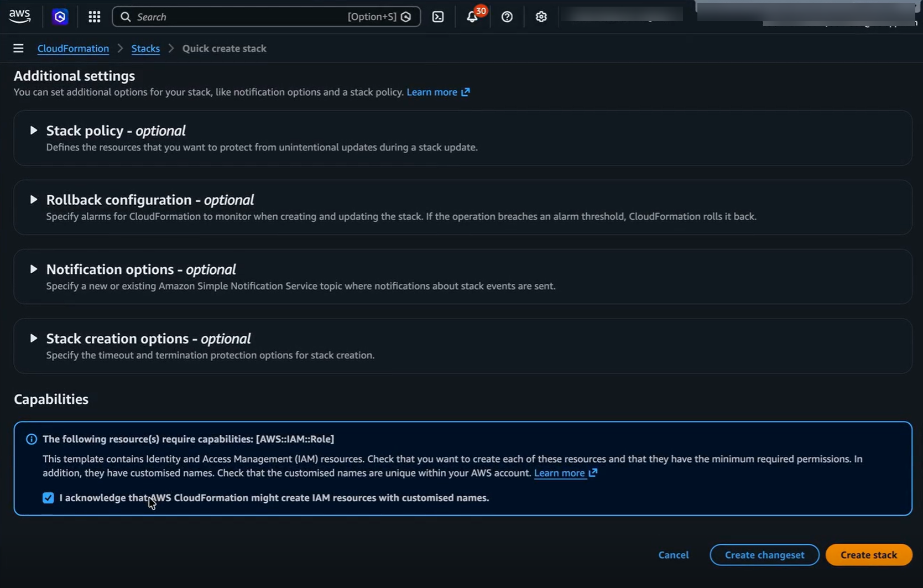Screen dimensions: 923x588
Task: Open the AWS console home logo
Action: tap(20, 17)
